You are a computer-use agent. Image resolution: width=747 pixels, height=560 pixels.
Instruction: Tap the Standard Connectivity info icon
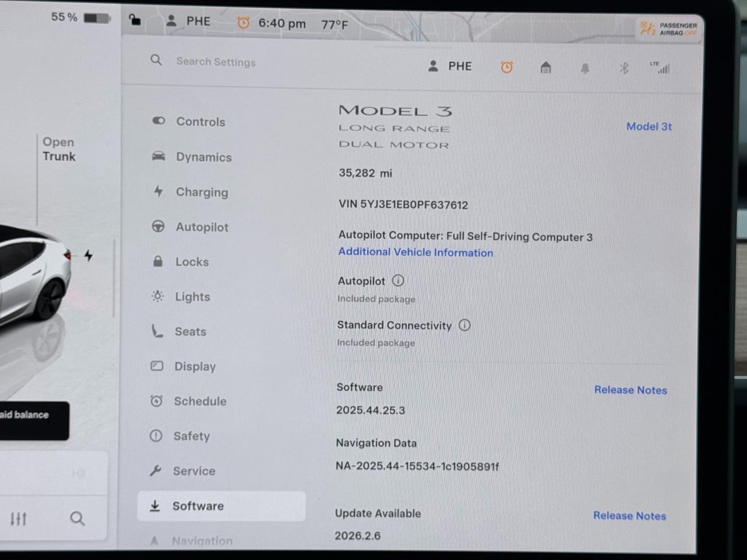coord(465,325)
